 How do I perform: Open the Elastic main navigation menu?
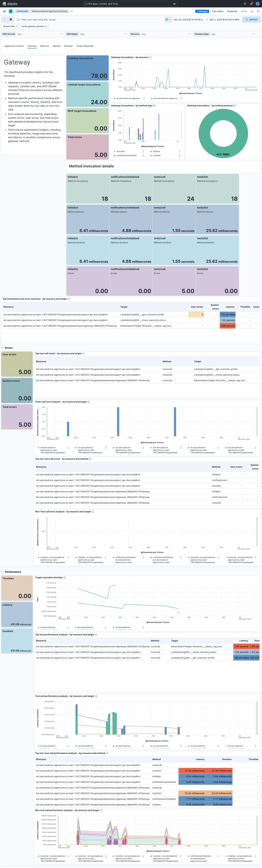[x=4, y=11]
